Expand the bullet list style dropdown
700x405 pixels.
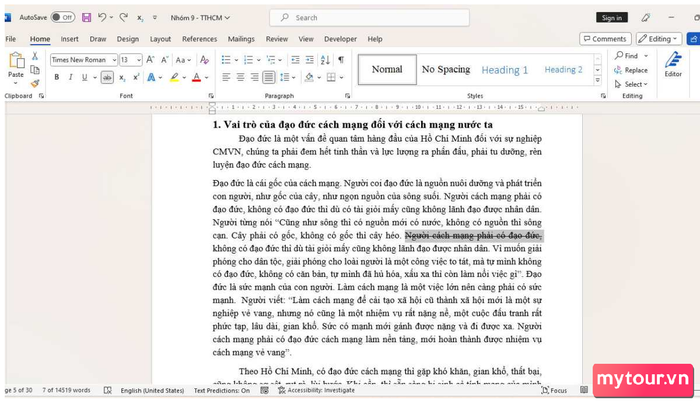pos(237,60)
